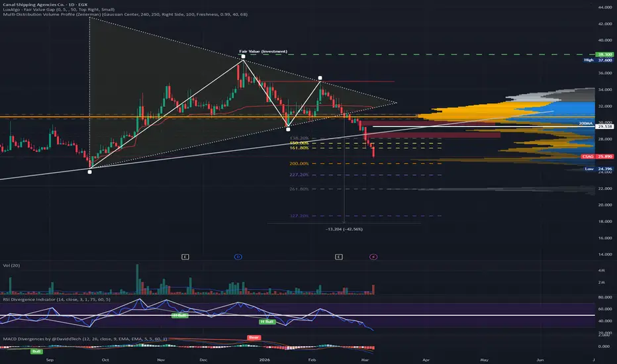
Task: Click the 261.80% Fibonacci level label
Action: click(x=299, y=189)
